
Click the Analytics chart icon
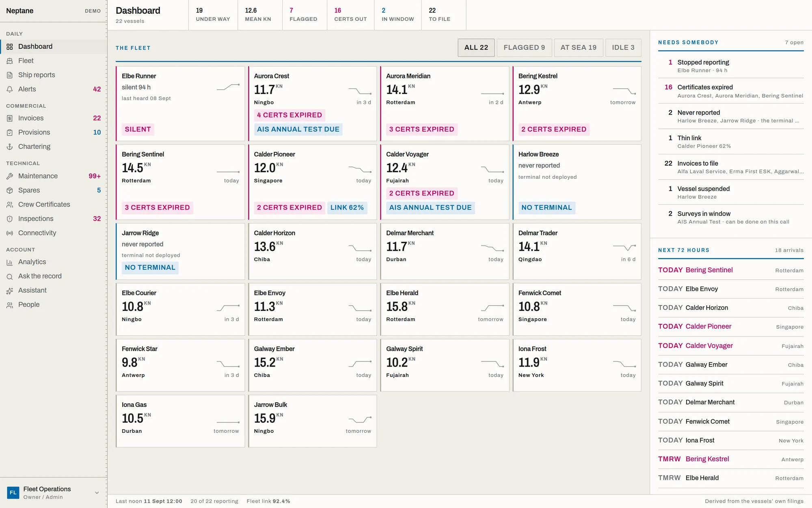pos(10,262)
